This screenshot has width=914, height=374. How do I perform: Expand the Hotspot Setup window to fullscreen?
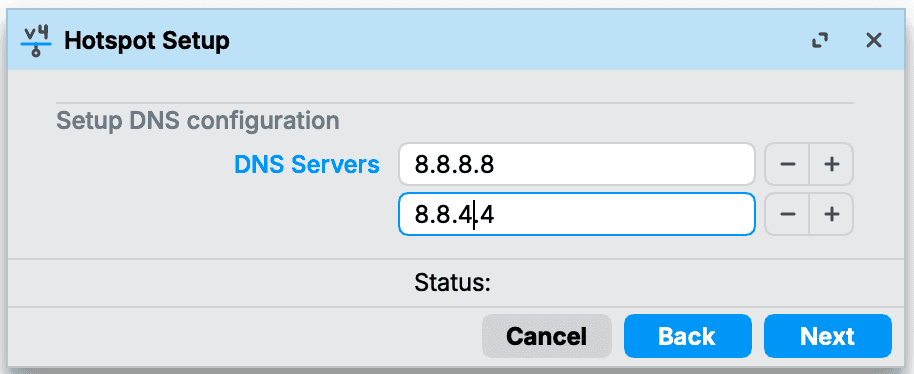click(x=820, y=41)
